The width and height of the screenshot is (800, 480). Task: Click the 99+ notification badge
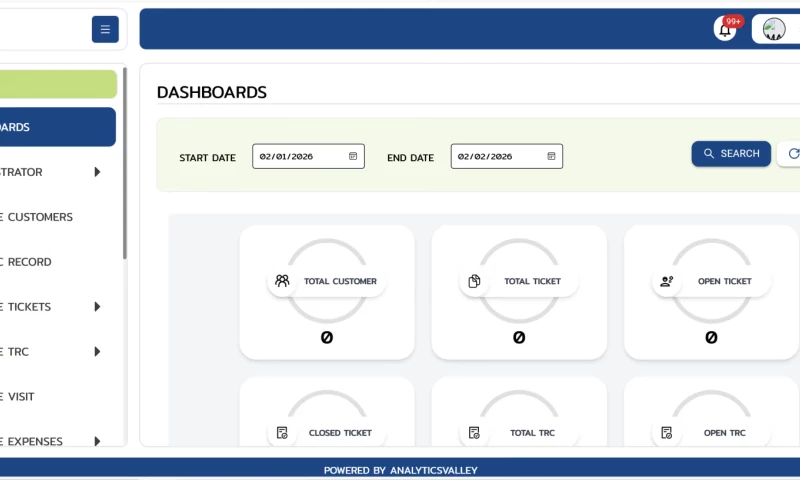point(733,21)
